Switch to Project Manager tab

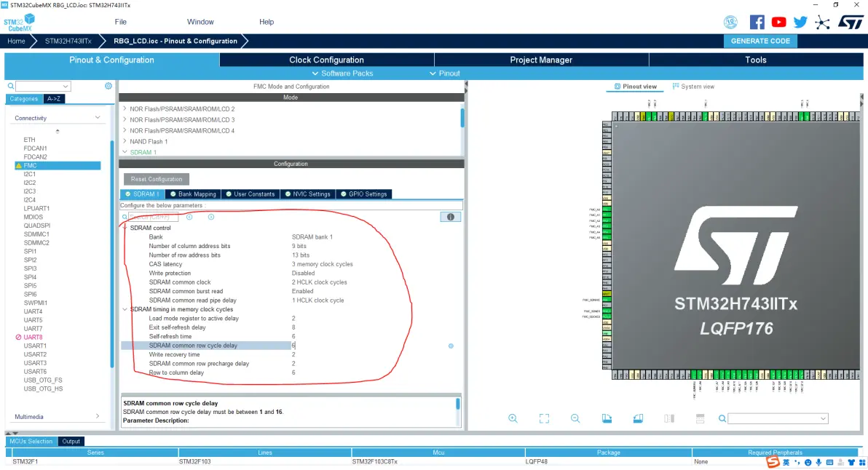541,60
